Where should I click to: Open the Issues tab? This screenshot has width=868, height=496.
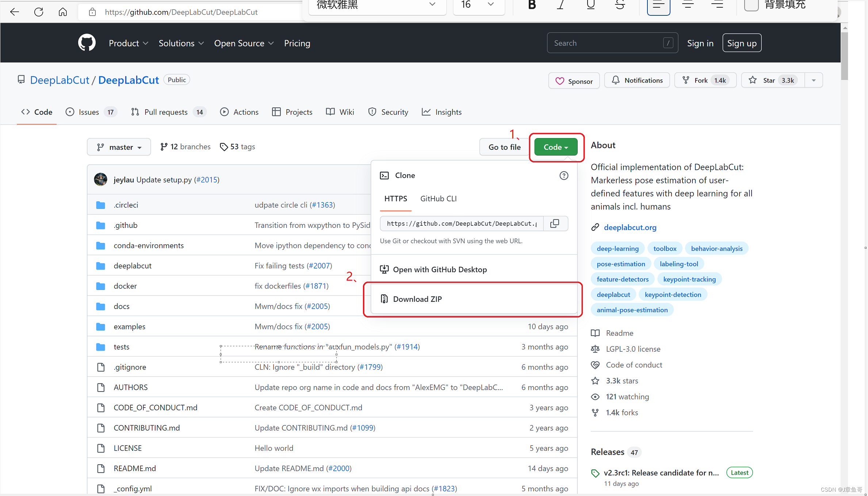coord(89,112)
